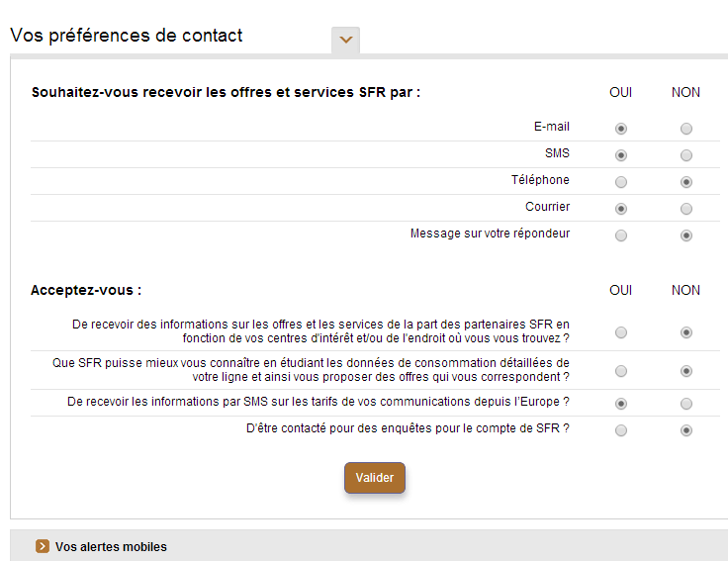
Task: Choose OUI for SMS offers
Action: tap(621, 155)
